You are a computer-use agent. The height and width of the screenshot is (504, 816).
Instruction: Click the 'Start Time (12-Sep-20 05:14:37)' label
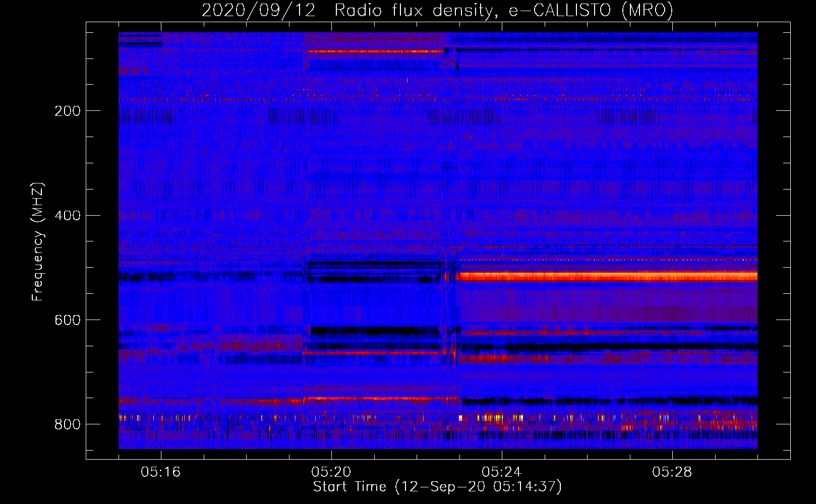point(437,487)
